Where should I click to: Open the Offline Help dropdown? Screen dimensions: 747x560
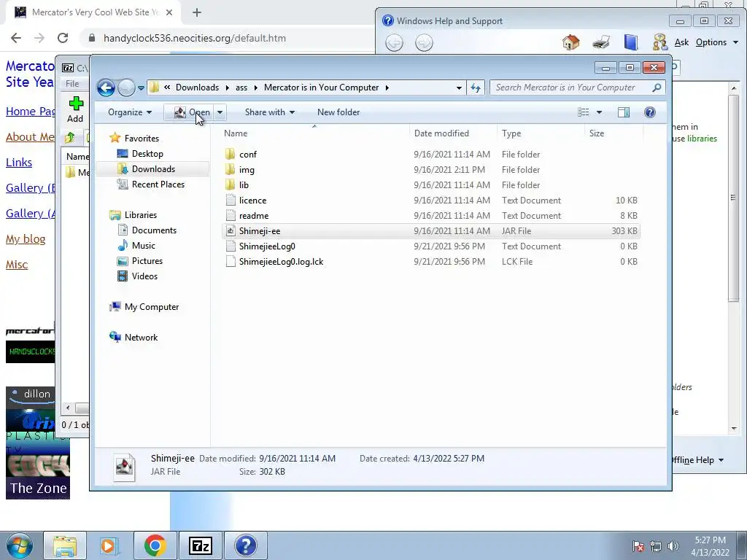(x=698, y=460)
